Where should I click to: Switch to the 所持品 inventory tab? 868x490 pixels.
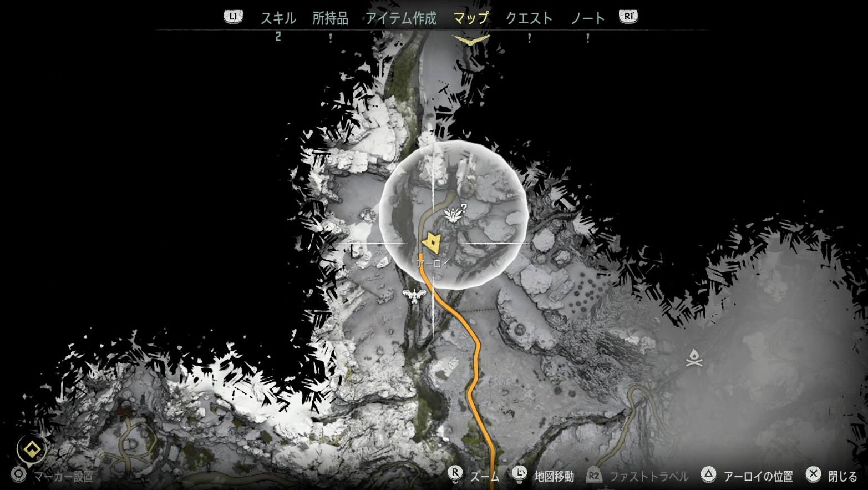(x=330, y=18)
